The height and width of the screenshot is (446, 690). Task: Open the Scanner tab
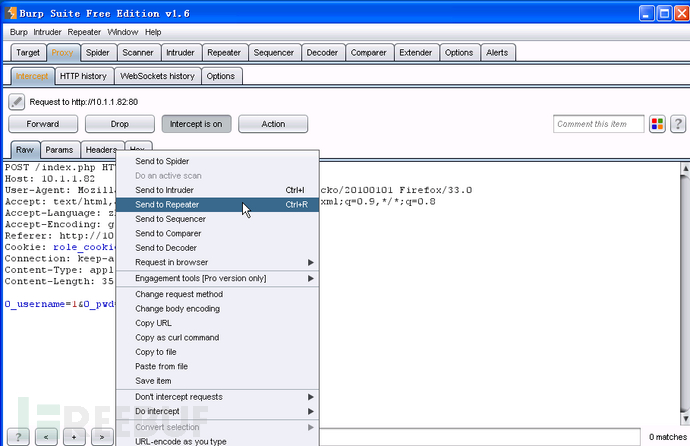pyautogui.click(x=138, y=53)
